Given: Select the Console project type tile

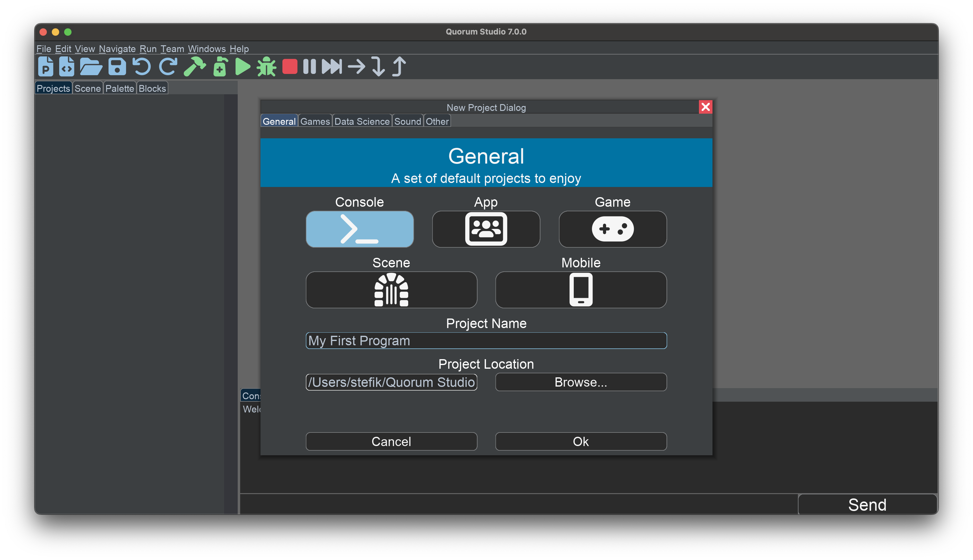Looking at the screenshot, I should pyautogui.click(x=359, y=229).
